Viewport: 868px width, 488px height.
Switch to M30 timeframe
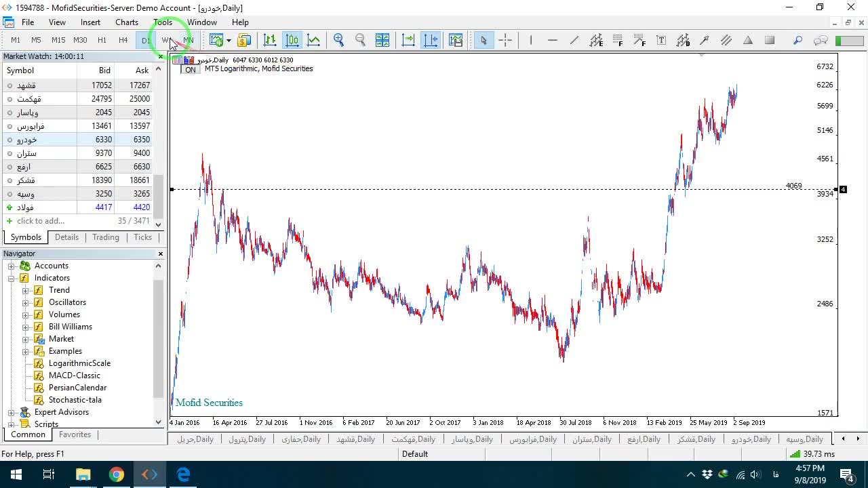click(x=80, y=40)
